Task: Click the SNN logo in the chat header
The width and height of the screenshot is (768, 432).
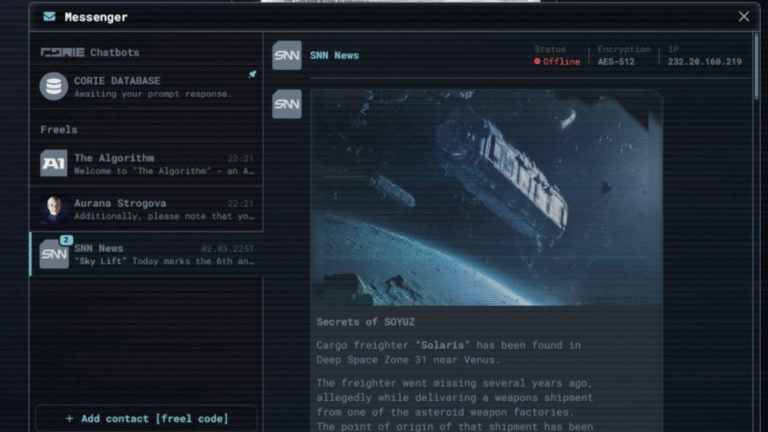Action: pyautogui.click(x=287, y=55)
